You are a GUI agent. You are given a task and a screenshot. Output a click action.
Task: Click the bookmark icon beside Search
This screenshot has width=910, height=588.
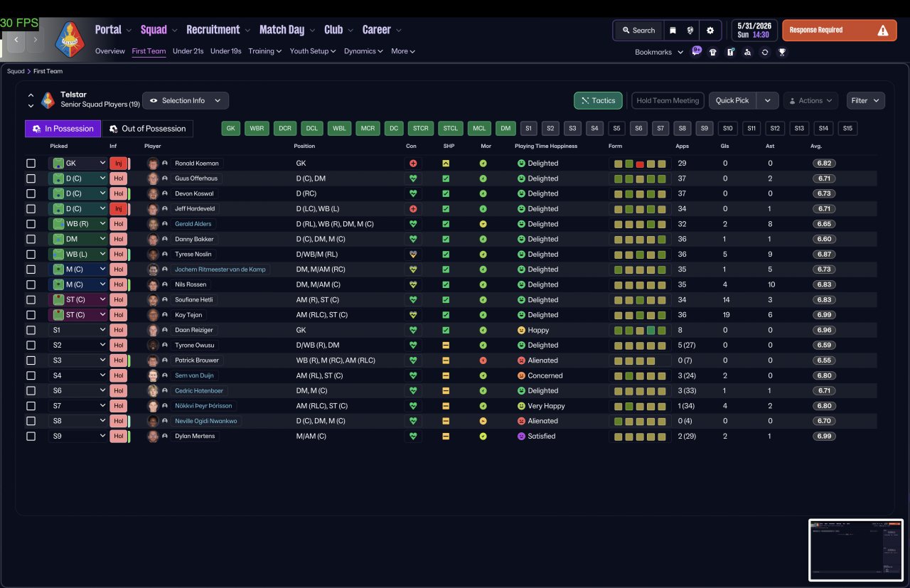[x=673, y=31]
